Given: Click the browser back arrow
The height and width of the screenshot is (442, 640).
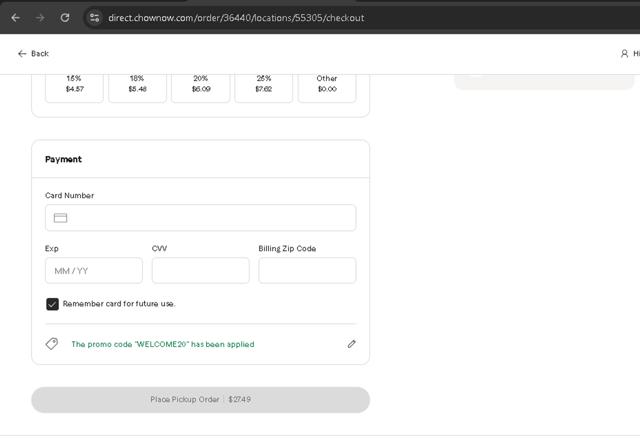Looking at the screenshot, I should tap(16, 18).
